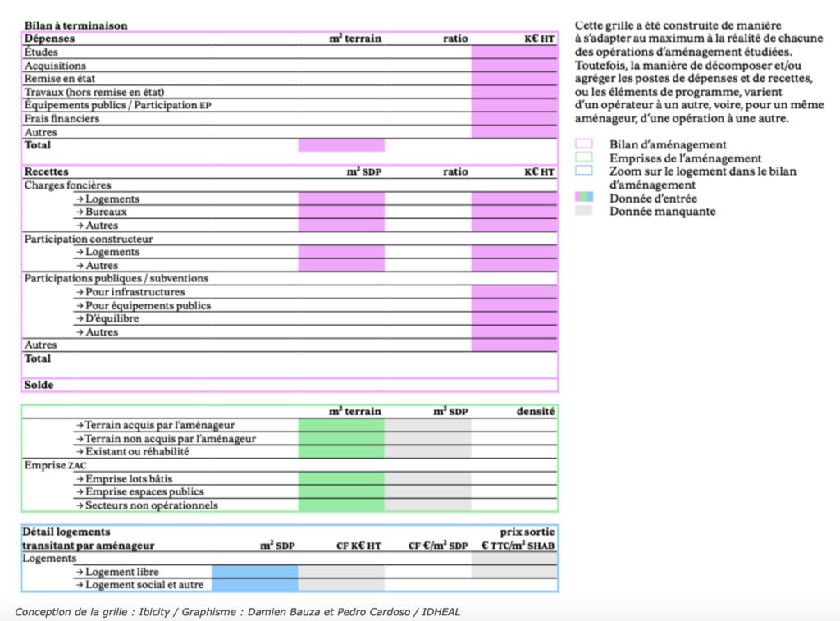This screenshot has width=840, height=621.
Task: Click the green Emprises de l'aménagement legend swatch
Action: 584,158
